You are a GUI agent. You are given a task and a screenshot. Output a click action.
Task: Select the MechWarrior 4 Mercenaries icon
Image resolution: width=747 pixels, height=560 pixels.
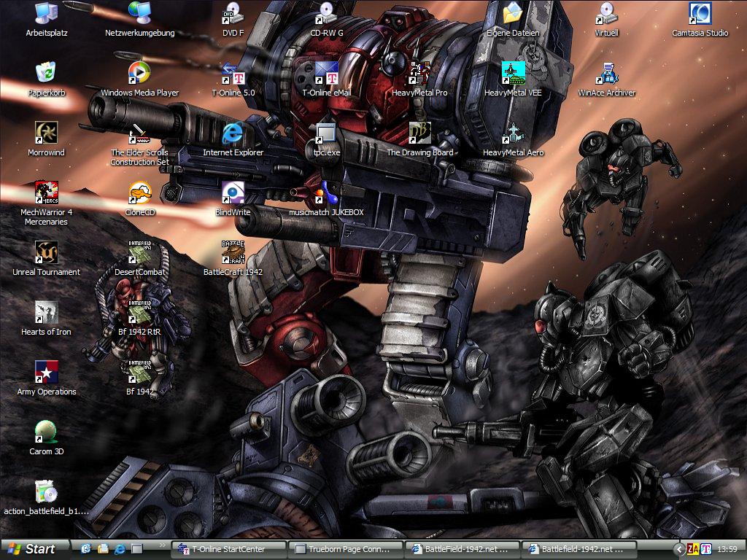point(46,203)
